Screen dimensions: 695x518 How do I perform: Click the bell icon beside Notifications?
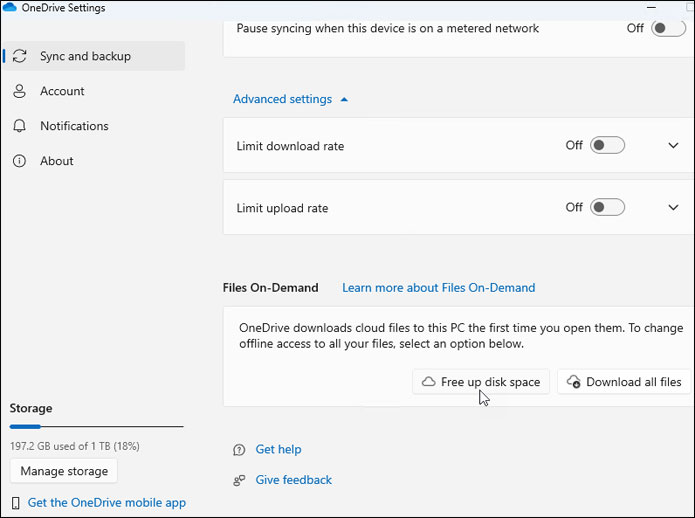pos(19,126)
